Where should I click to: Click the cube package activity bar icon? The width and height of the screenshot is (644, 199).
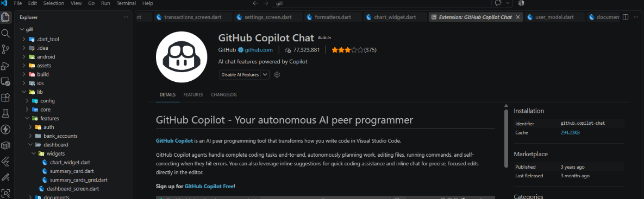(6, 145)
